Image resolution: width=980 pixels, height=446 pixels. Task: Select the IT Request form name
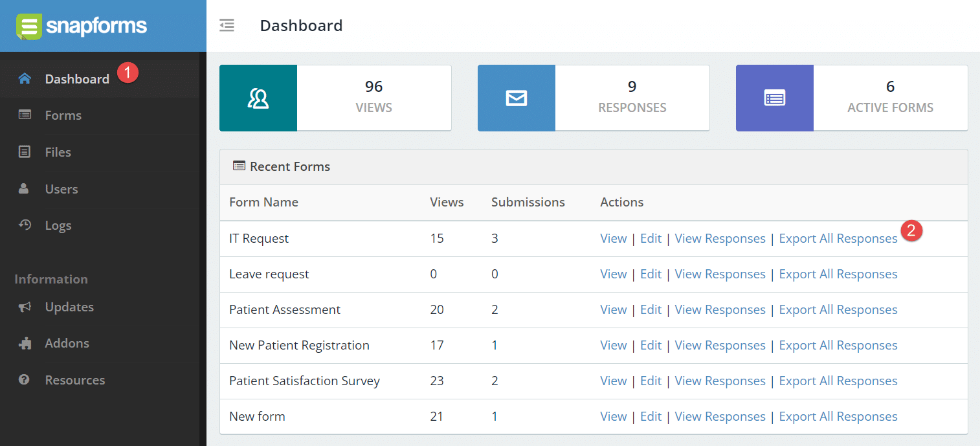point(259,238)
